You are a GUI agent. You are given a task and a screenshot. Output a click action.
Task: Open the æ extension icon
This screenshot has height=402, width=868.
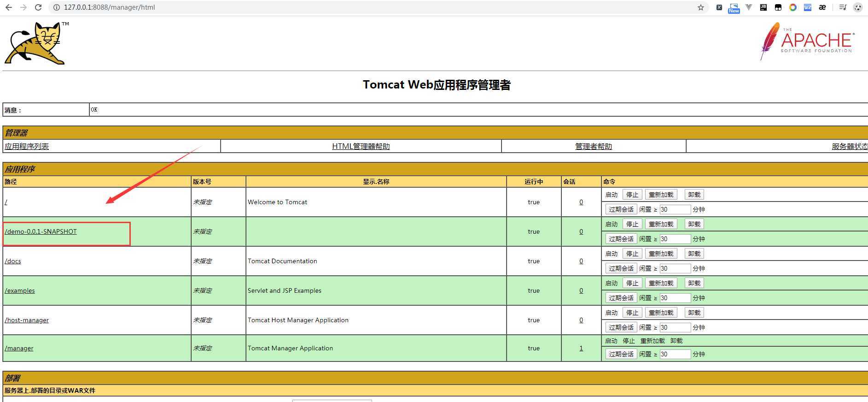(822, 7)
